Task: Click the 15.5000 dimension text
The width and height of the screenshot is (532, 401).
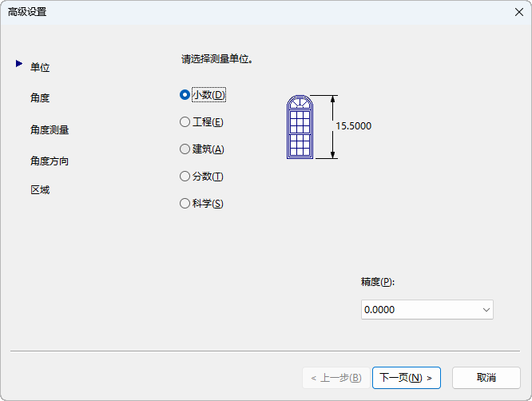Action: point(353,125)
